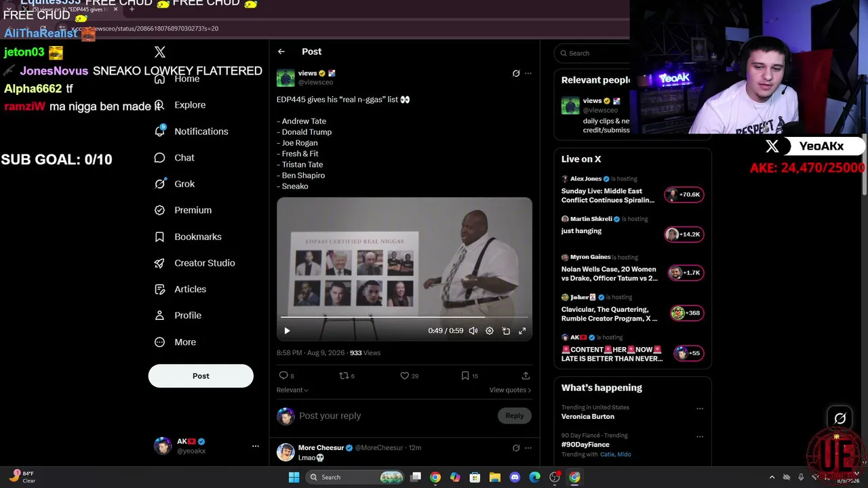868x488 pixels.
Task: Open Articles label in the sidebar
Action: coord(190,289)
